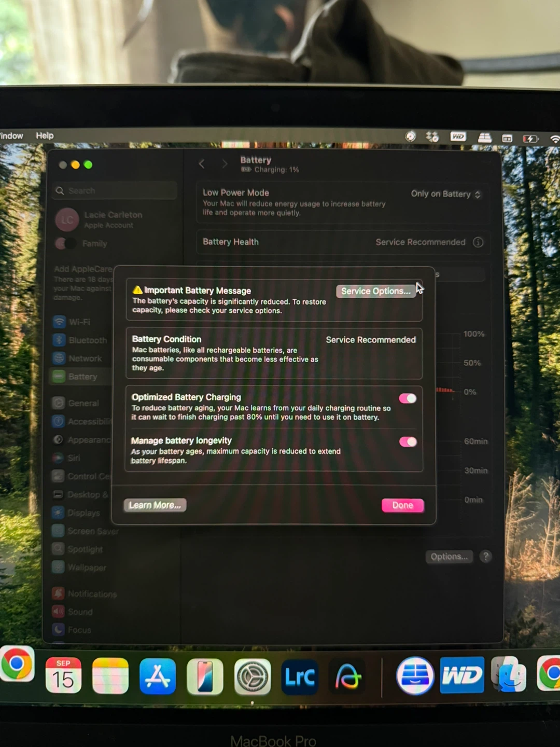Select Control Center in the sidebar
This screenshot has width=560, height=747.
(x=82, y=476)
